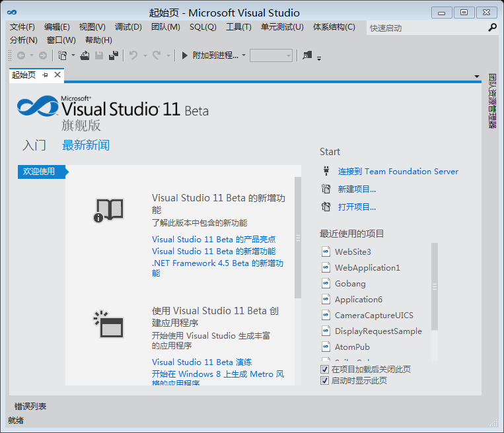504x433 pixels.
Task: Click the 打开项目... link
Action: pos(357,207)
